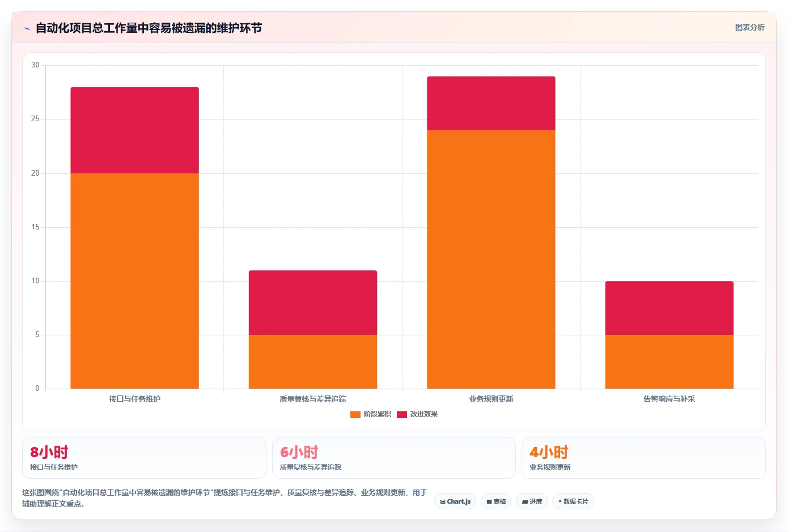Toggle the 阶段累积 legend orange swatch
Image resolution: width=788 pixels, height=532 pixels.
[355, 415]
